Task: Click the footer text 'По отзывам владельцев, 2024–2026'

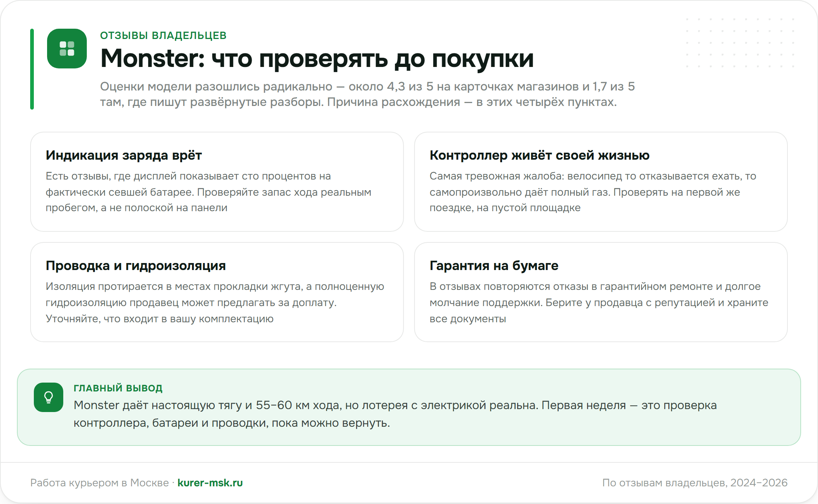Action: tap(695, 483)
